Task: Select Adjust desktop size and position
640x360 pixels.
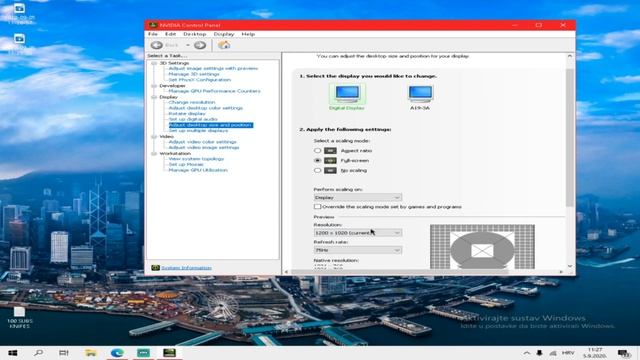Action: (x=211, y=125)
